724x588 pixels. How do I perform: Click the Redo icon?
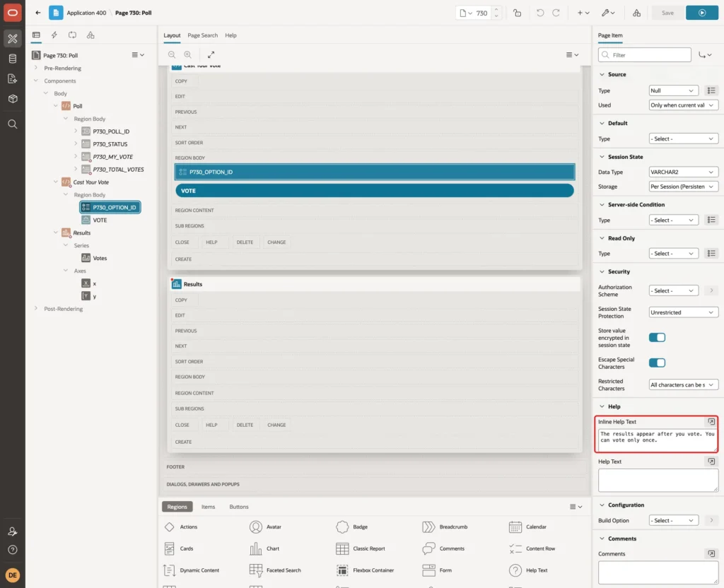click(556, 13)
